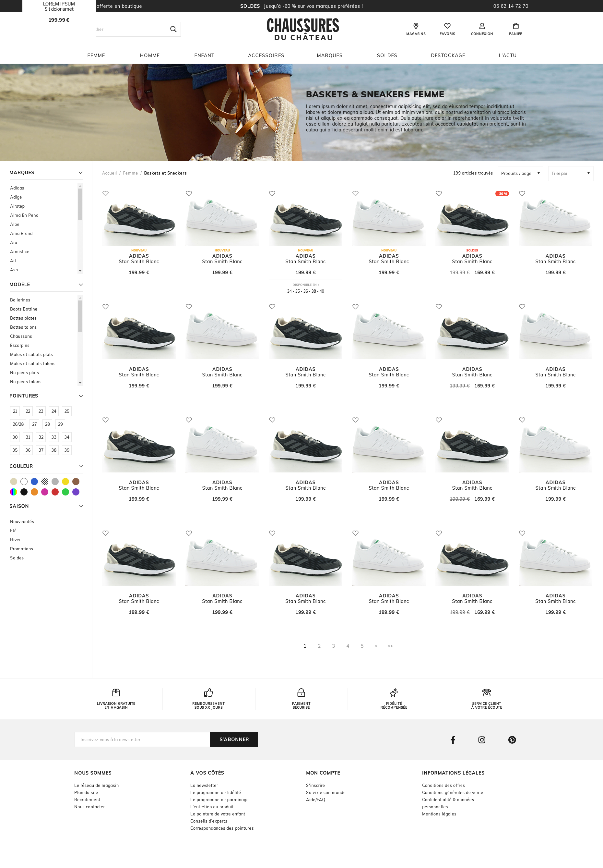Image resolution: width=603 pixels, height=868 pixels.
Task: Open the Facebook icon in the footer
Action: tap(453, 740)
